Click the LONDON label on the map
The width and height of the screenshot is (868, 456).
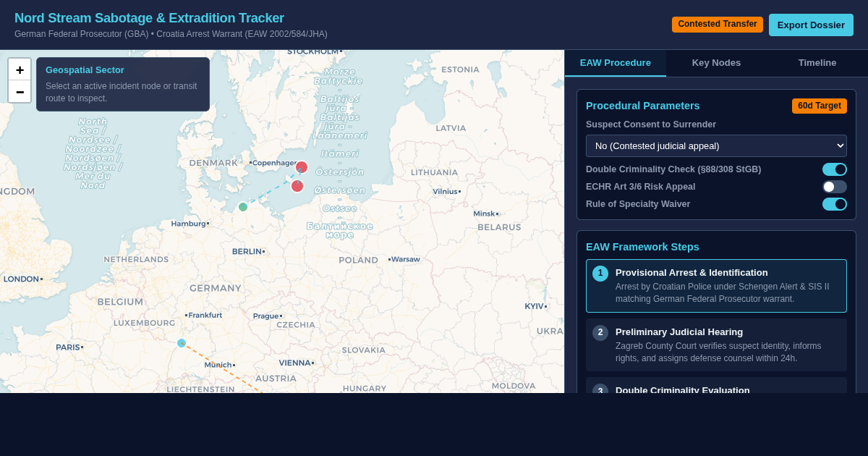21,279
